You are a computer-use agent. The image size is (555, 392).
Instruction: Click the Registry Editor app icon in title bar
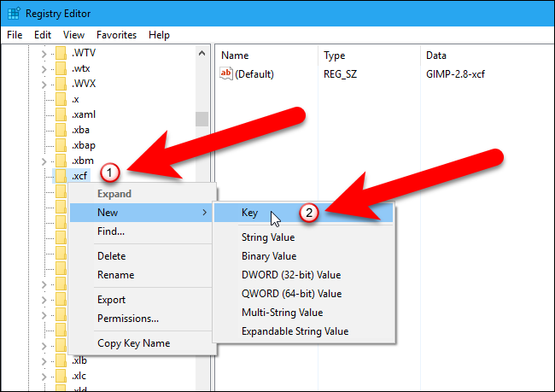click(14, 14)
